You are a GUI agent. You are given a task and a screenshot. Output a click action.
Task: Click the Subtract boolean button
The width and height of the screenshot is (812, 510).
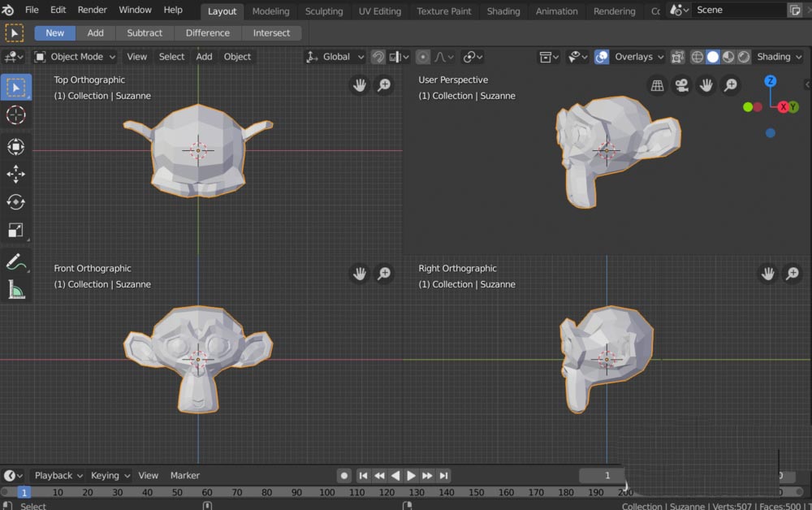(144, 32)
